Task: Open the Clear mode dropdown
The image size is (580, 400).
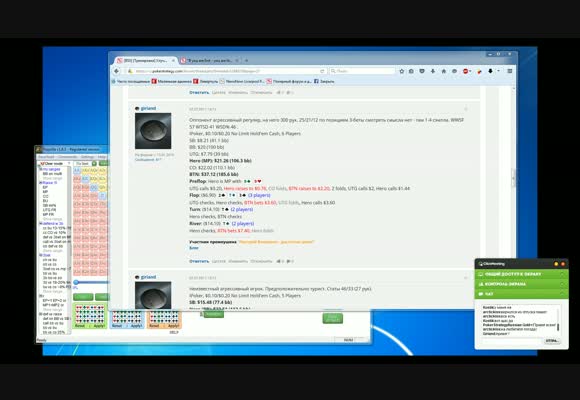Action: point(55,163)
